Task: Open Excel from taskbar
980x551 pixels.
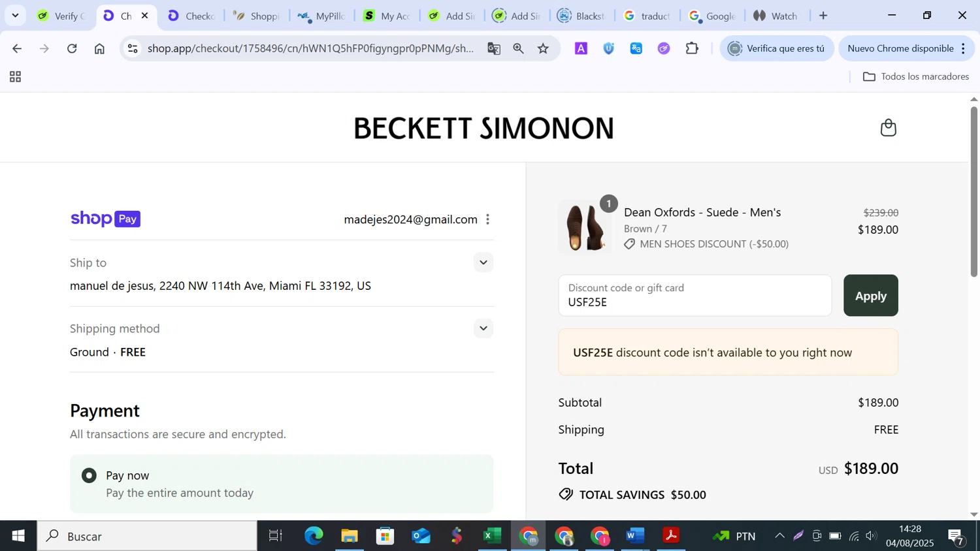Action: pyautogui.click(x=492, y=536)
